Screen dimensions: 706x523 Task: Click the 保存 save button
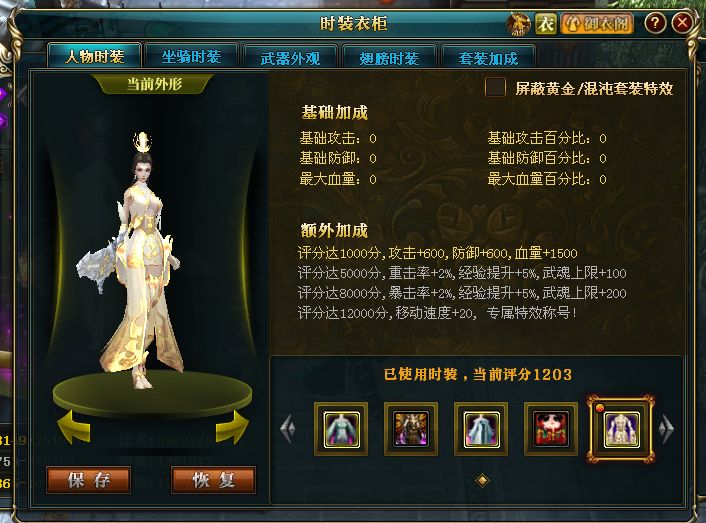coord(88,480)
